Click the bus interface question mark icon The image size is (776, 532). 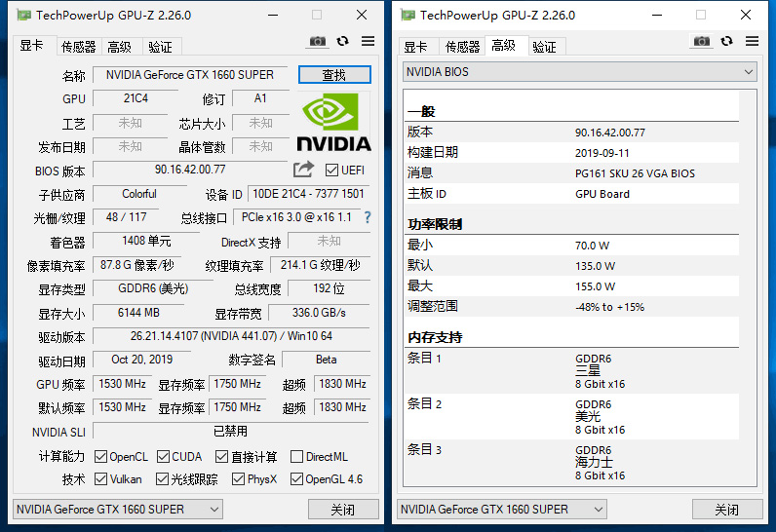tap(368, 217)
